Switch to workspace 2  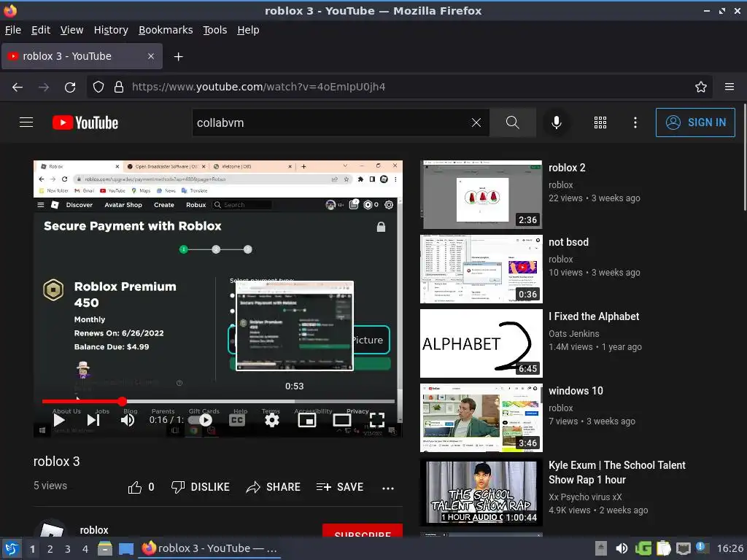tap(50, 549)
